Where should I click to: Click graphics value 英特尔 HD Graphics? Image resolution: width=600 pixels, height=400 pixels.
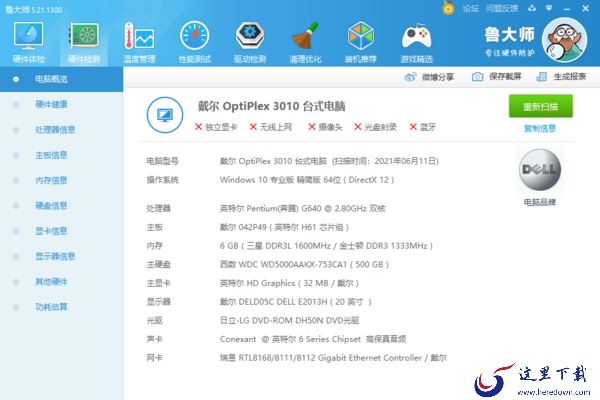(x=289, y=283)
